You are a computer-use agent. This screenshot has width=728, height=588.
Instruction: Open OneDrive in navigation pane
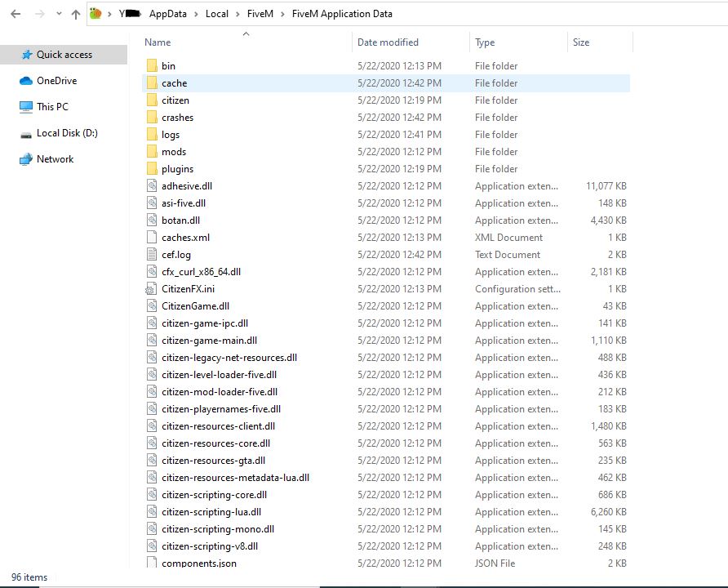pos(56,81)
